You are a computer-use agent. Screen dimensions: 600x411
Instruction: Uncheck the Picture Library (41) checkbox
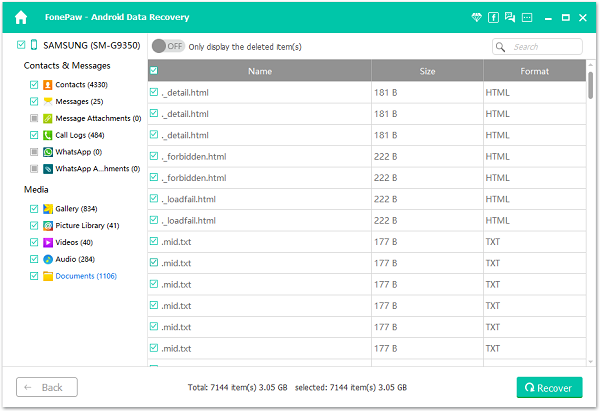coord(34,225)
